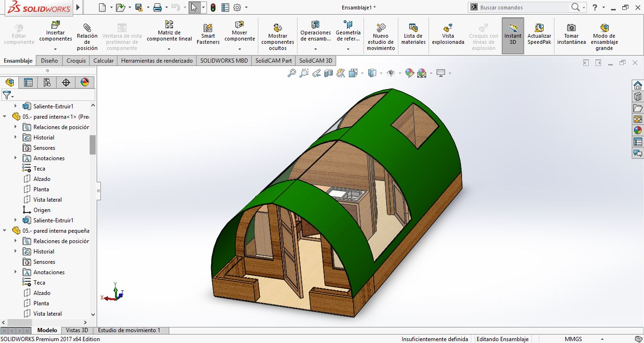Click the feature tree filter funnel icon

pos(7,95)
